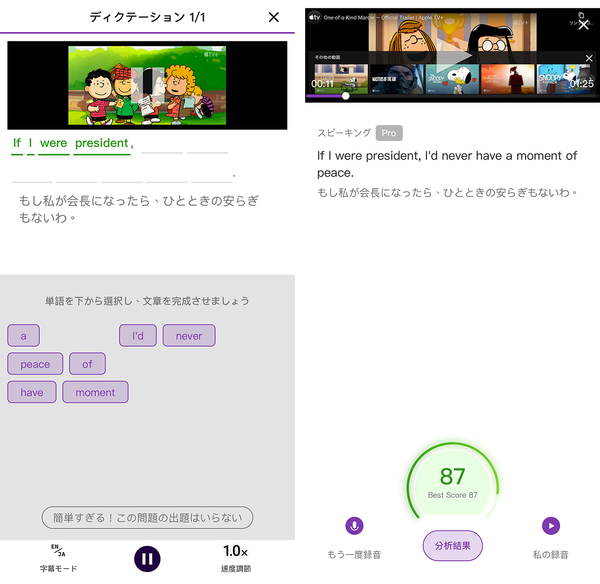Move the video progress slider handle
Image resolution: width=600 pixels, height=584 pixels.
(x=346, y=96)
